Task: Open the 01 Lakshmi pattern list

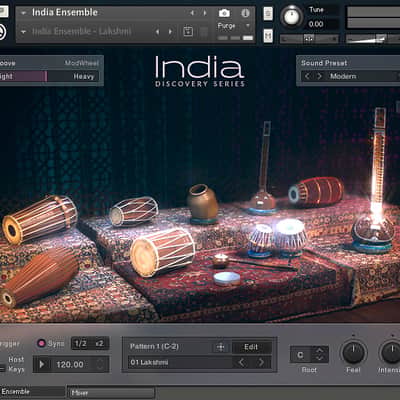Action: pos(181,362)
